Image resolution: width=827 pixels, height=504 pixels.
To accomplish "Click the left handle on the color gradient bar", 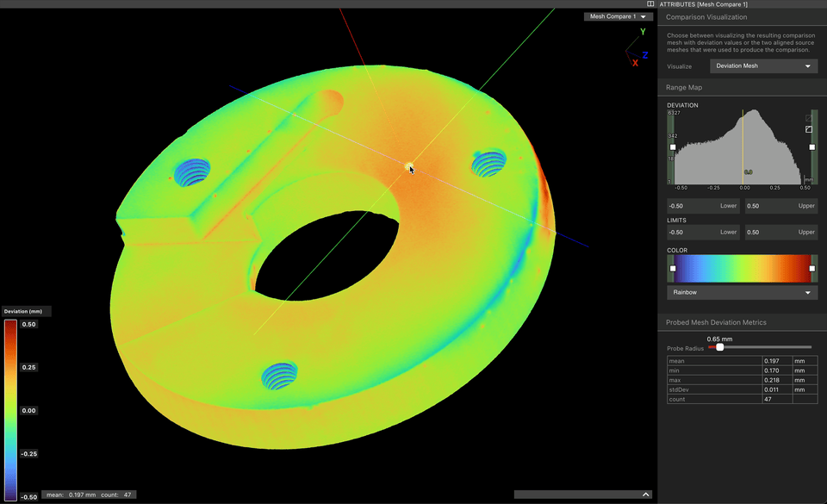I will click(673, 268).
